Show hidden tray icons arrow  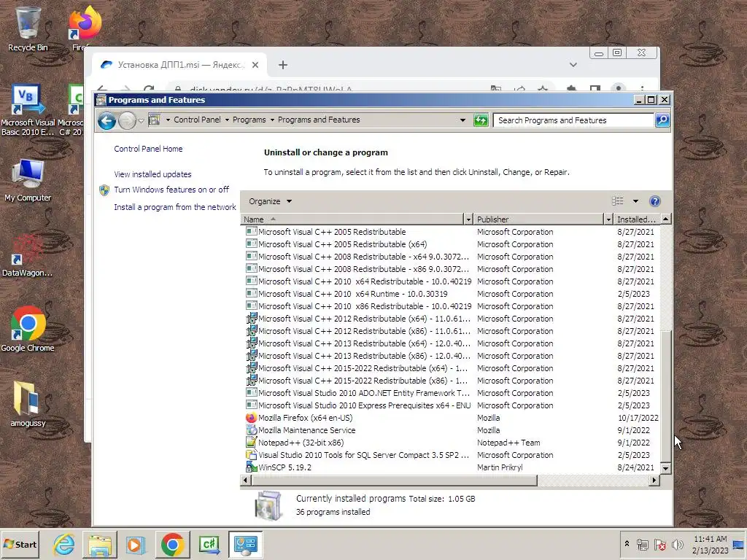click(627, 544)
